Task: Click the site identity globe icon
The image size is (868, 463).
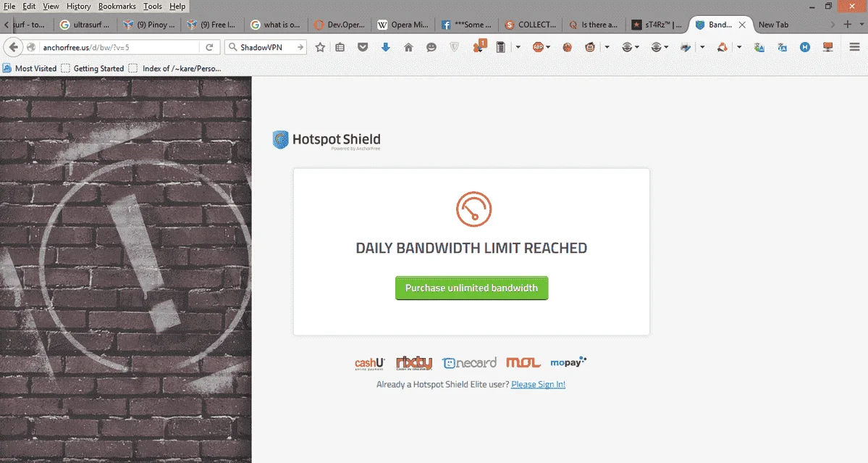Action: 32,48
